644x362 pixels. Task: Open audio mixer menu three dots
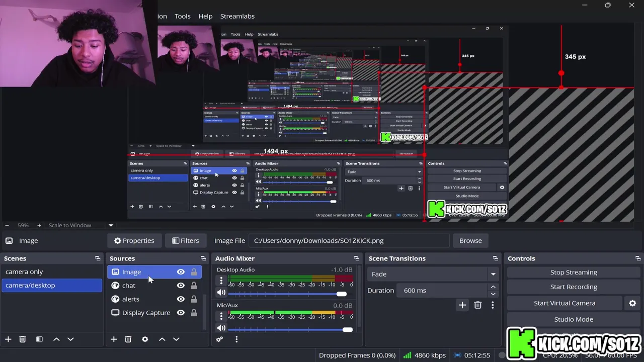point(236,339)
